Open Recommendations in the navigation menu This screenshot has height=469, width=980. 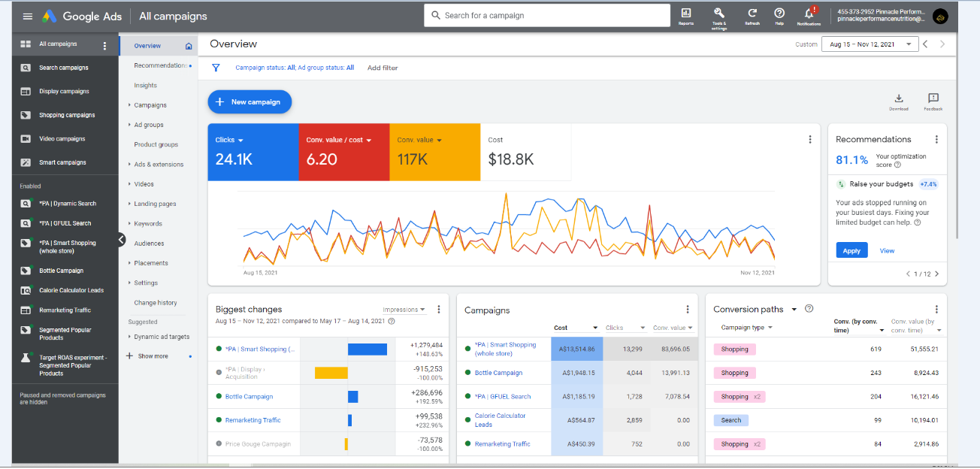[x=160, y=65]
